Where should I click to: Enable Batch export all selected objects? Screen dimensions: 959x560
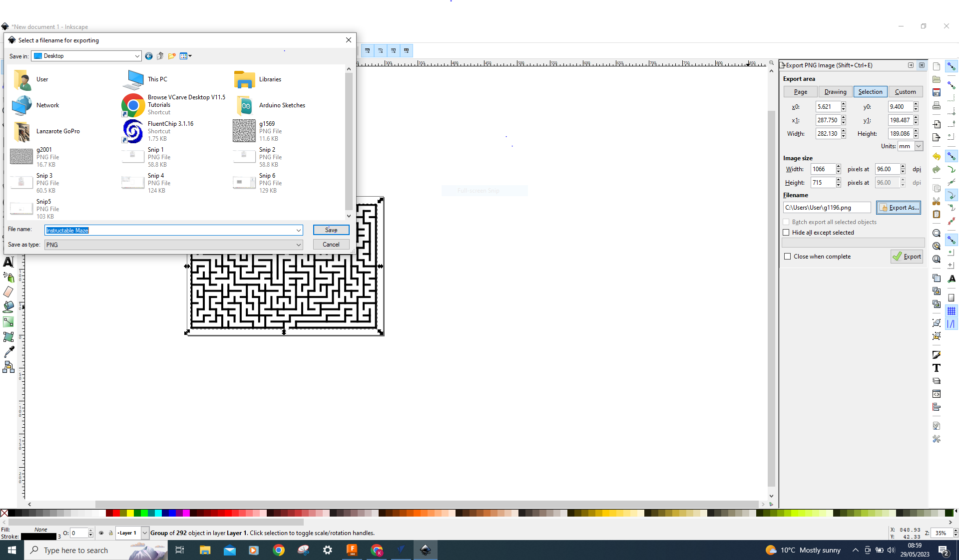point(786,222)
